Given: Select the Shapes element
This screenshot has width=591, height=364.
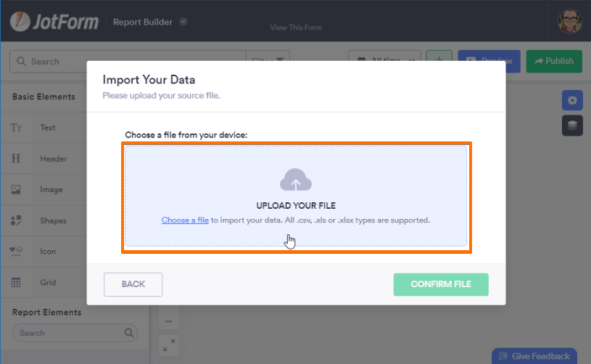Looking at the screenshot, I should [x=53, y=220].
